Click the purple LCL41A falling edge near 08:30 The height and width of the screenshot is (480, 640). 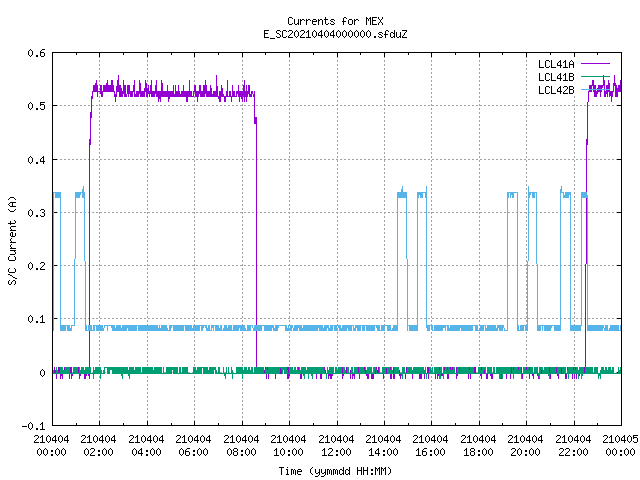click(x=256, y=245)
